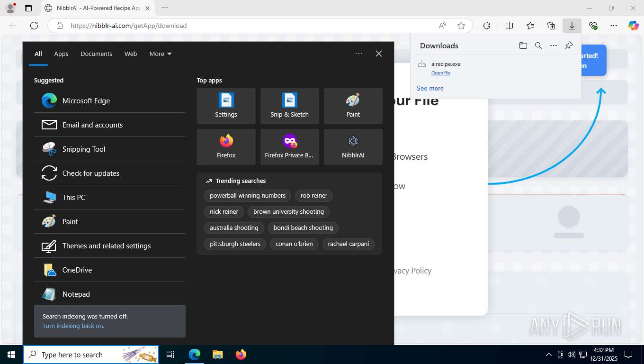Search rob reiner trending topic
The height and width of the screenshot is (364, 644).
coord(314,195)
